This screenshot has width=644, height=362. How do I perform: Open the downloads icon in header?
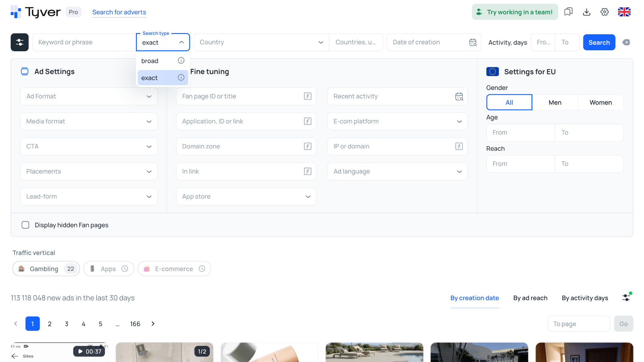click(x=586, y=12)
